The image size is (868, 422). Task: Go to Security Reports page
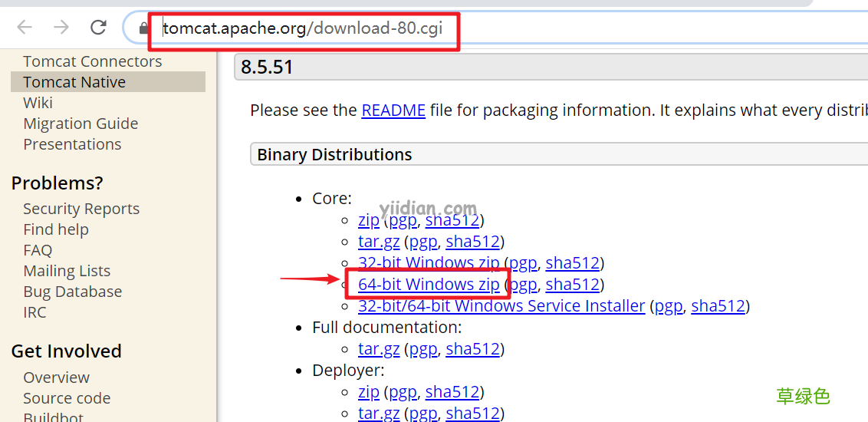coord(81,209)
